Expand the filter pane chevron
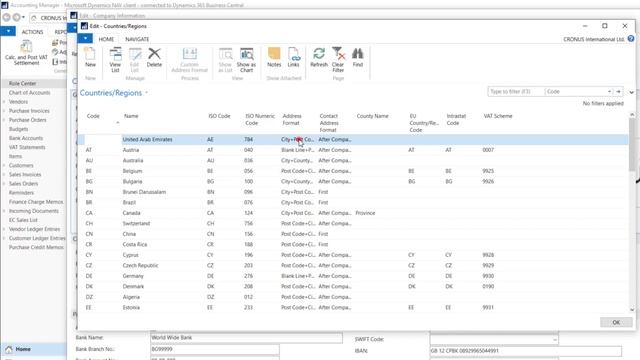The height and width of the screenshot is (360, 640). tap(631, 92)
